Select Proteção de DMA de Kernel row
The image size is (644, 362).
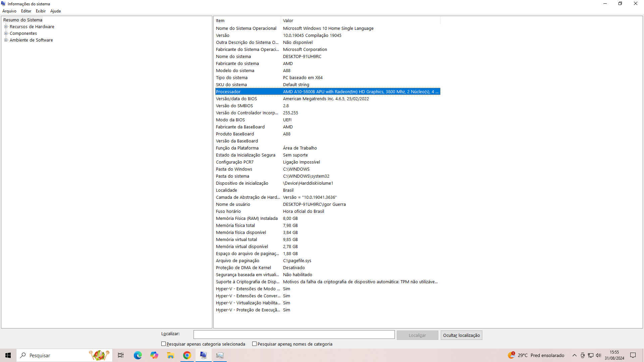coord(327,268)
